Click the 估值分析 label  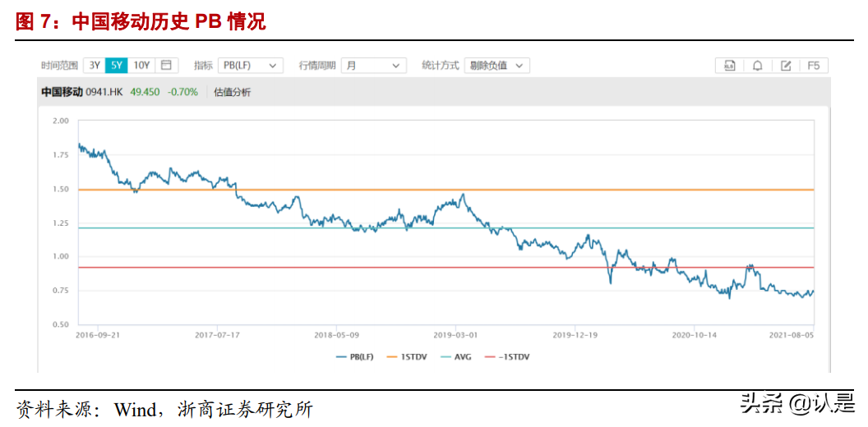(x=233, y=92)
